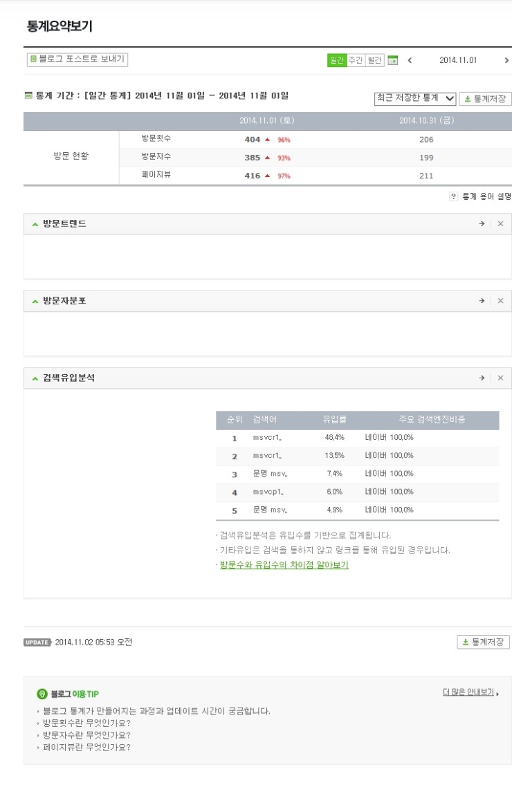Collapse the 방문트렌드 panel
The image size is (512, 812).
(35, 224)
